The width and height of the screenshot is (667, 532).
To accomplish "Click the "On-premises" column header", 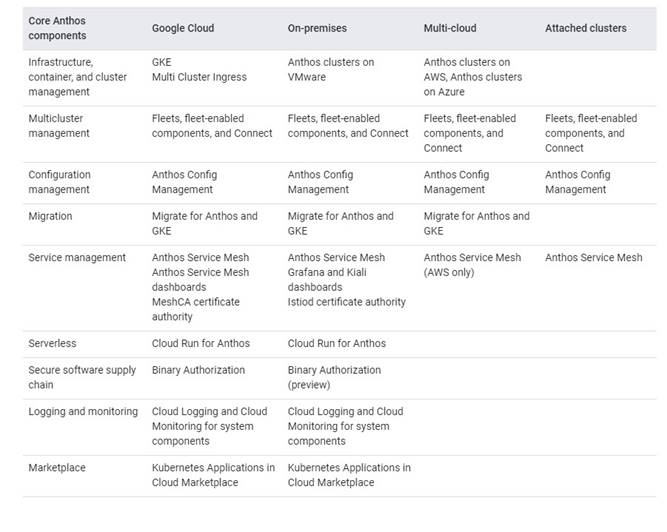I will (318, 28).
